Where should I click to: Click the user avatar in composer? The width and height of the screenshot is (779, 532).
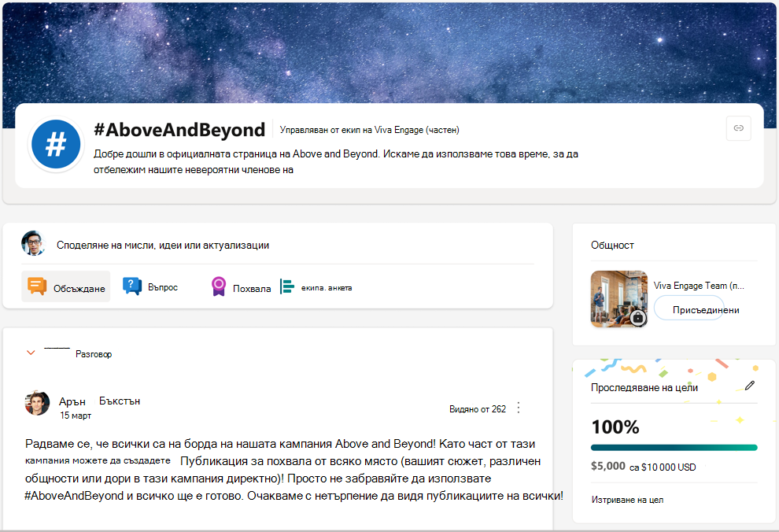point(33,243)
